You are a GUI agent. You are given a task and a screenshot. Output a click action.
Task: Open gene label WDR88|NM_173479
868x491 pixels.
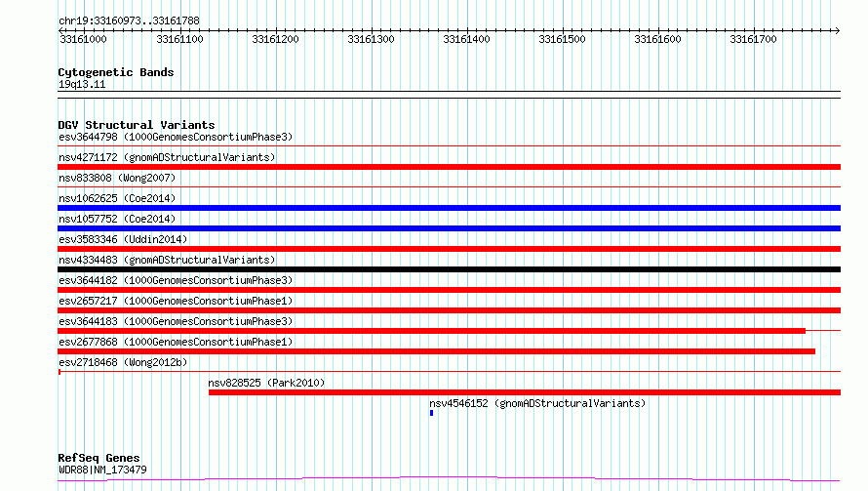coord(103,470)
